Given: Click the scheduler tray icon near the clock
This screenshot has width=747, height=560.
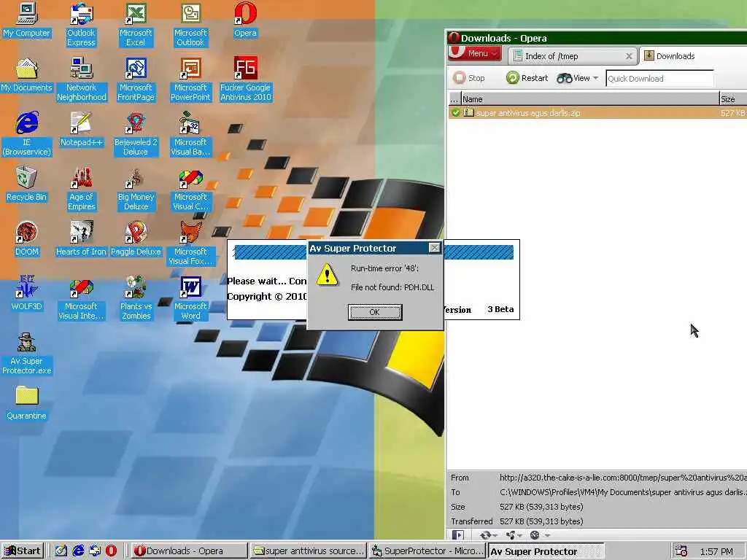Looking at the screenshot, I should click(x=681, y=551).
